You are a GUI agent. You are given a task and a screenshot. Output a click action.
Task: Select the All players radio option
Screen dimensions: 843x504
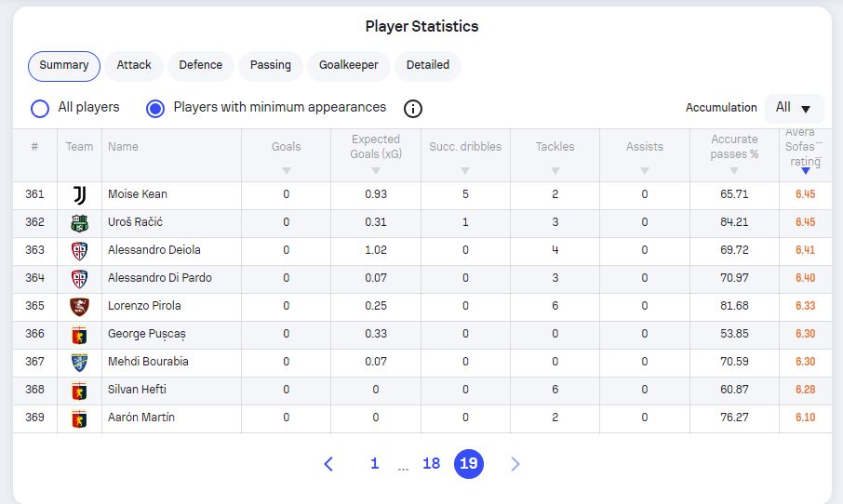click(40, 109)
